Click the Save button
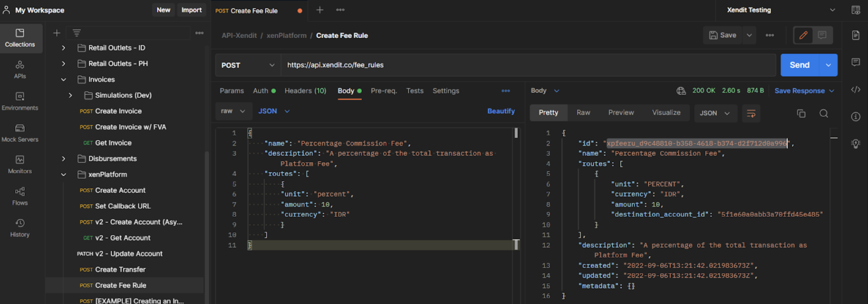 tap(723, 35)
